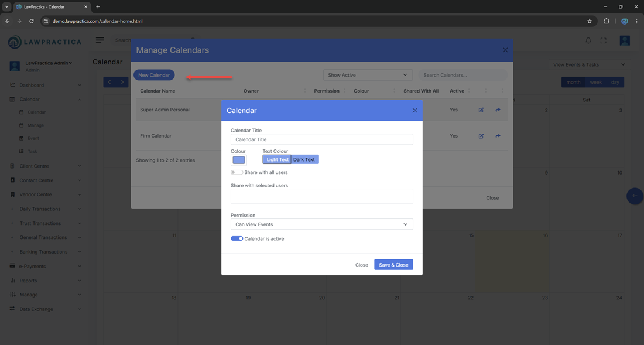This screenshot has width=644, height=345.
Task: Click the browser bookmark star icon
Action: pyautogui.click(x=590, y=21)
